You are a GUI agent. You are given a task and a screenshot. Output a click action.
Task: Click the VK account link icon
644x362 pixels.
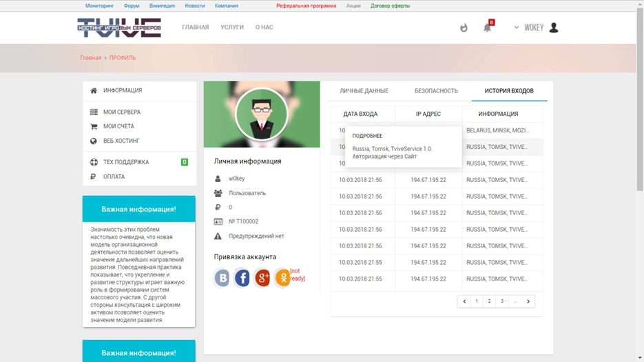tap(222, 278)
